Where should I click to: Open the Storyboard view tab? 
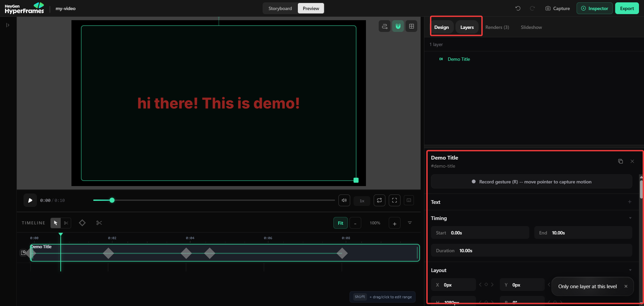pyautogui.click(x=280, y=8)
